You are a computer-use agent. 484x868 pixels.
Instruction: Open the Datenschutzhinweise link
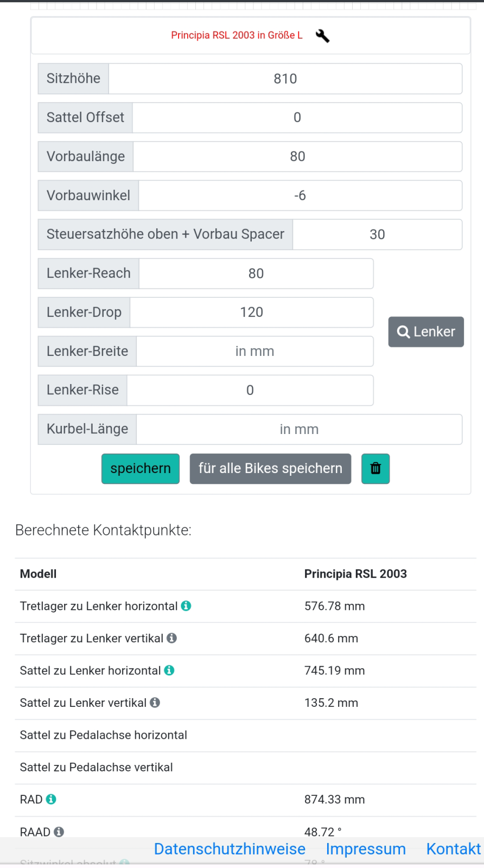[230, 849]
